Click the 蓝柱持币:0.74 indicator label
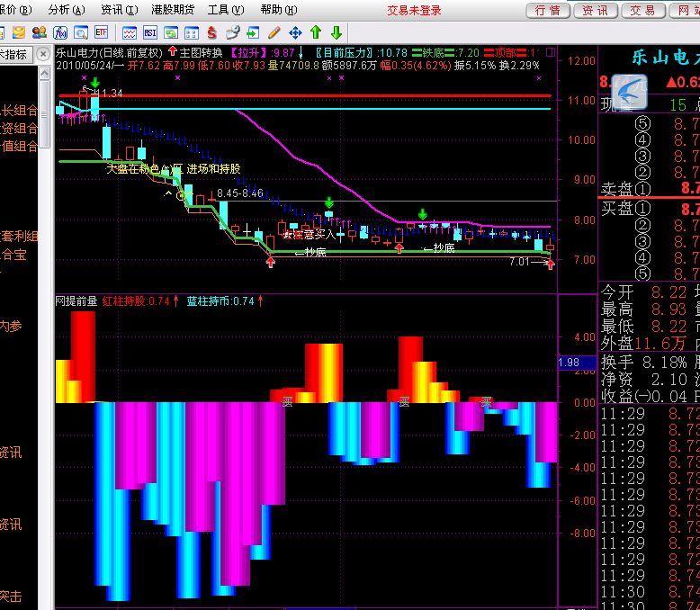The image size is (700, 610). [220, 301]
